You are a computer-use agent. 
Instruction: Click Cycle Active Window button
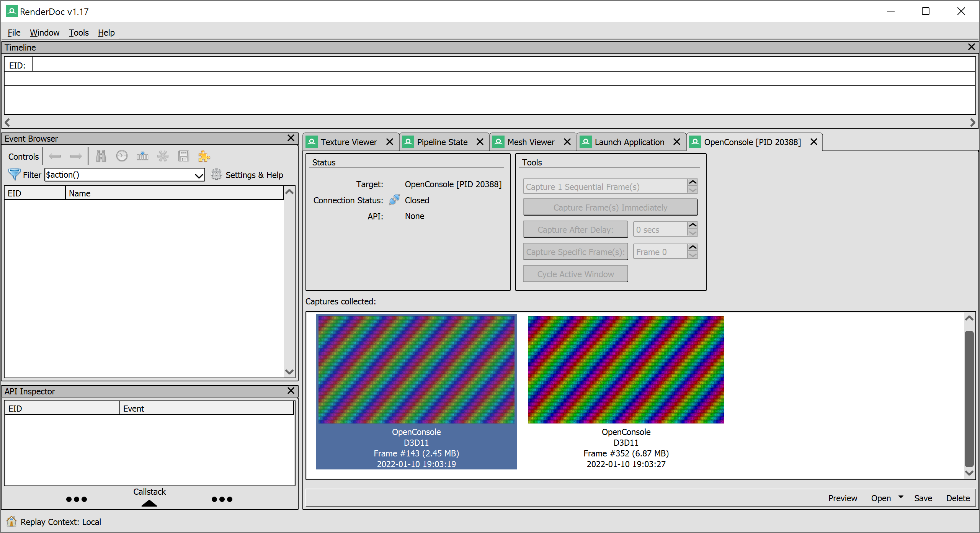click(x=575, y=275)
